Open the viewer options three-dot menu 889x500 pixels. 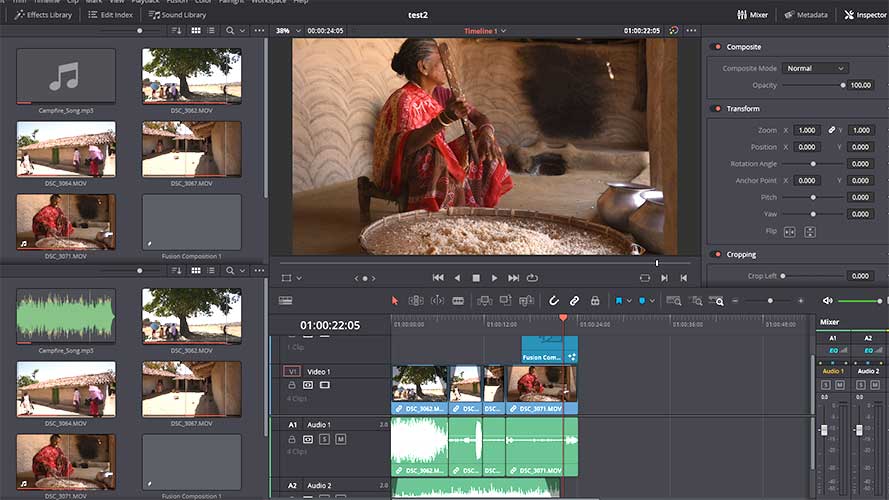pyautogui.click(x=691, y=31)
